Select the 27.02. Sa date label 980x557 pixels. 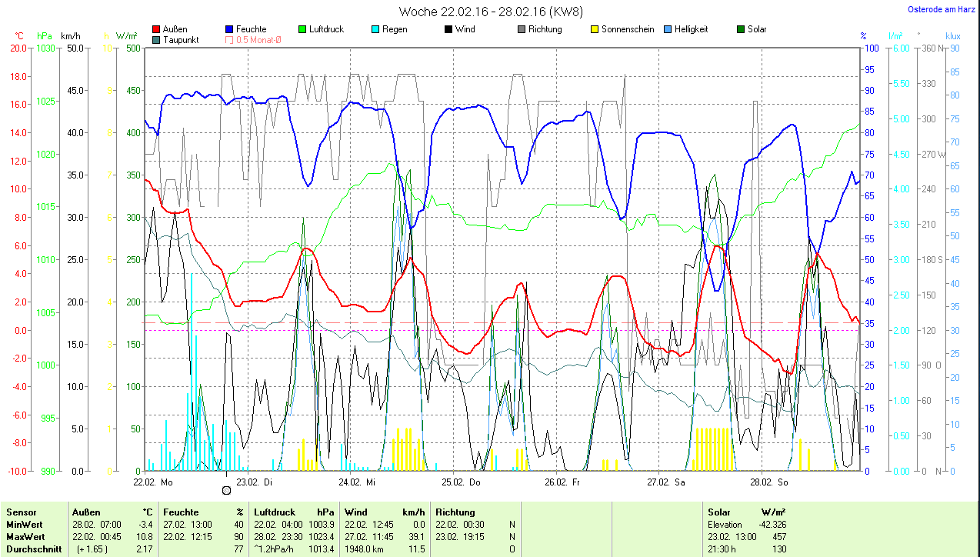pos(666,482)
